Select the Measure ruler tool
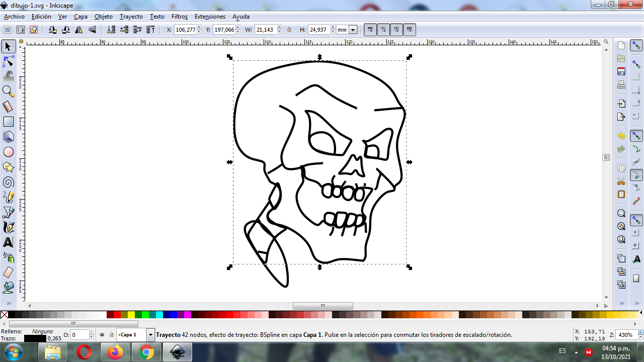Image resolution: width=644 pixels, height=362 pixels. 8,107
